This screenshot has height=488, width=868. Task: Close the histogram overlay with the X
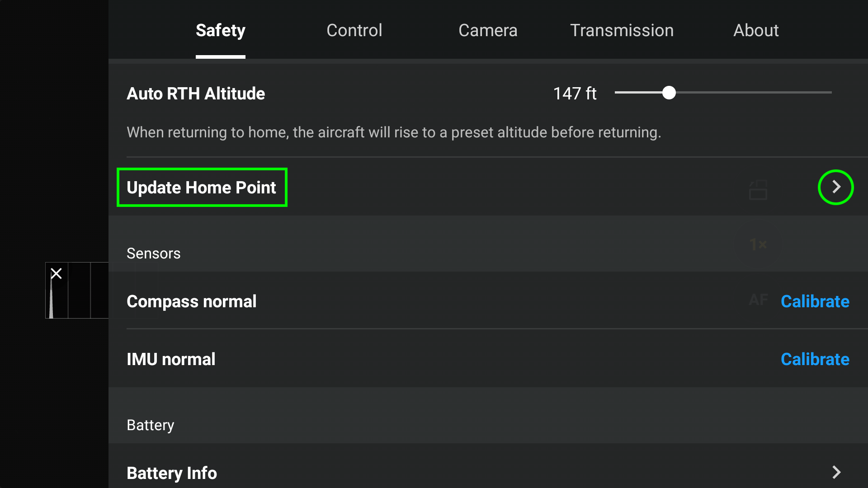(x=56, y=273)
